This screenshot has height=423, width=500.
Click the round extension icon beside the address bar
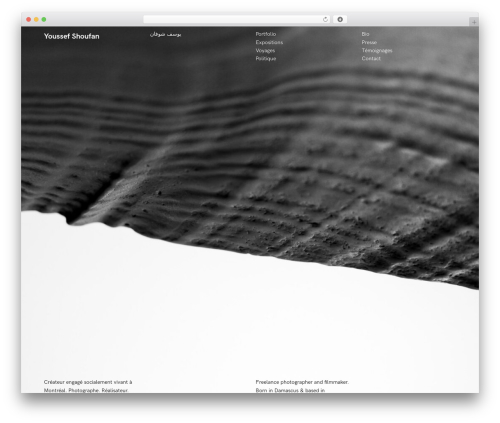(340, 20)
